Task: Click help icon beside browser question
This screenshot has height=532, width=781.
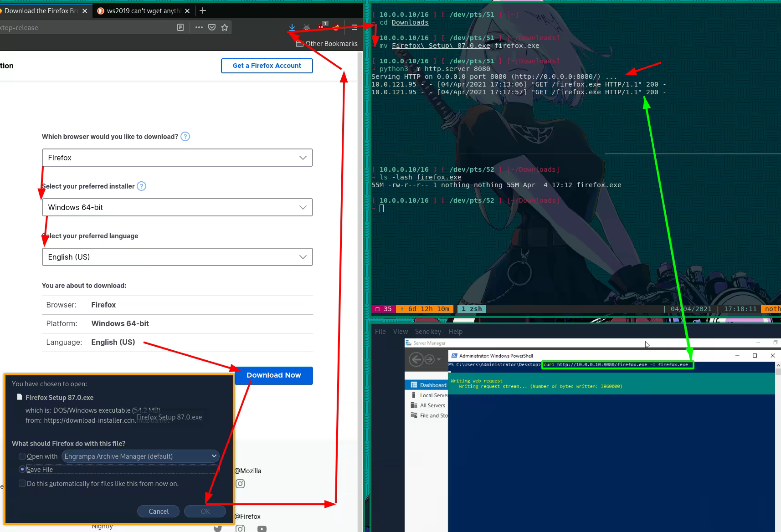Action: point(185,137)
